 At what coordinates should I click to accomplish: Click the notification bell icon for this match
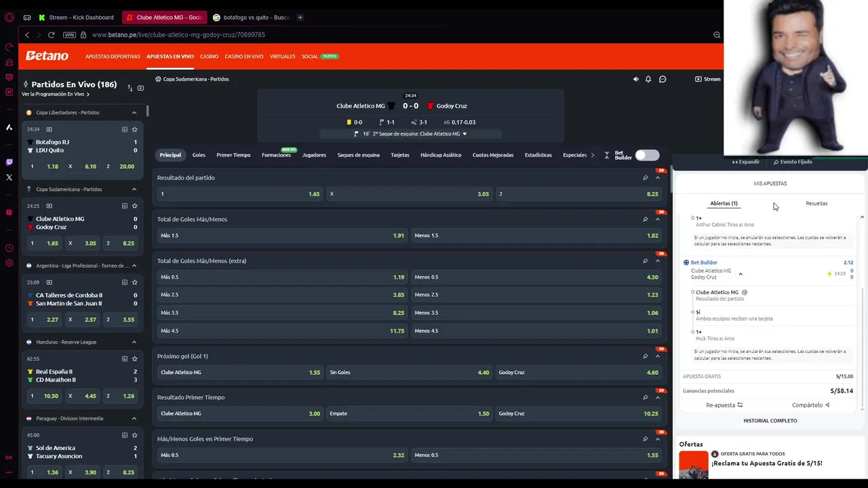648,79
